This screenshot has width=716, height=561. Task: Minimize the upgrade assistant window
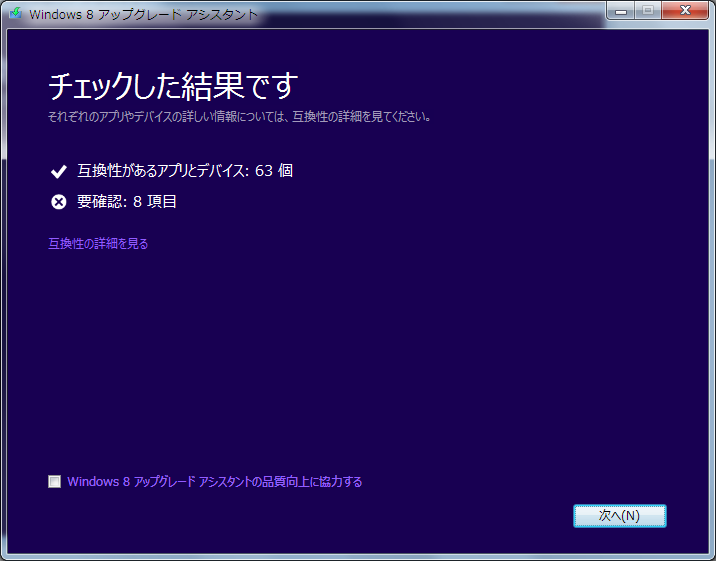(621, 11)
